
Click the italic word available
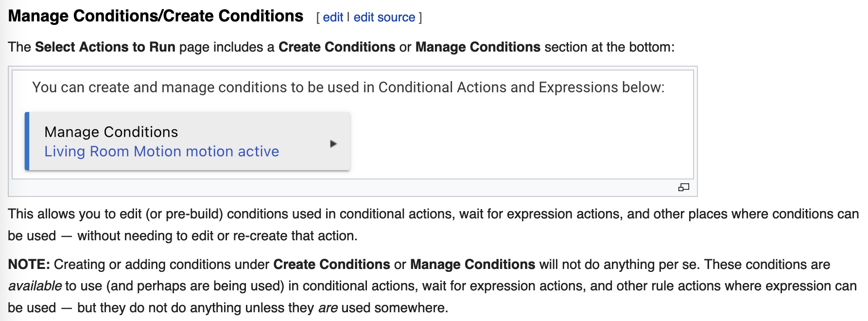pyautogui.click(x=35, y=285)
